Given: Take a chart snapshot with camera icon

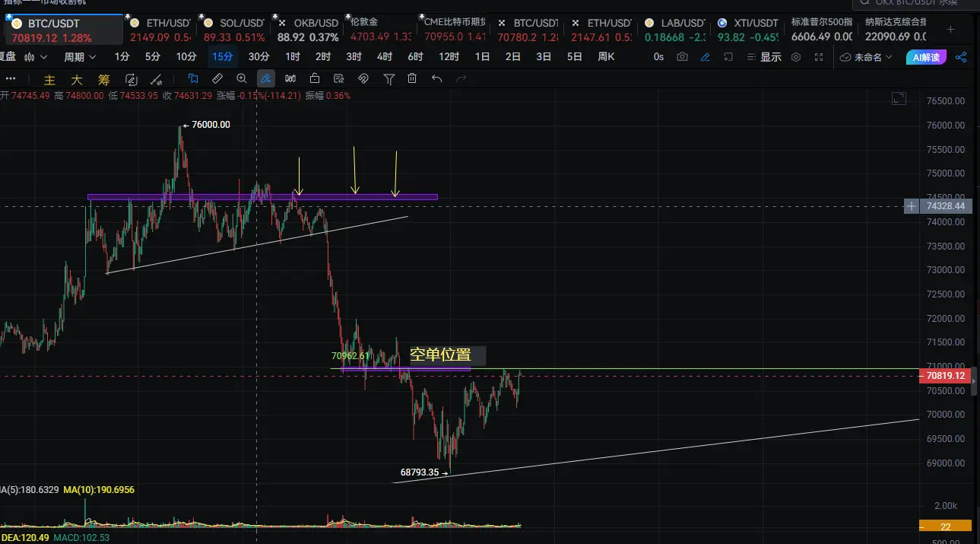Looking at the screenshot, I should click(682, 57).
